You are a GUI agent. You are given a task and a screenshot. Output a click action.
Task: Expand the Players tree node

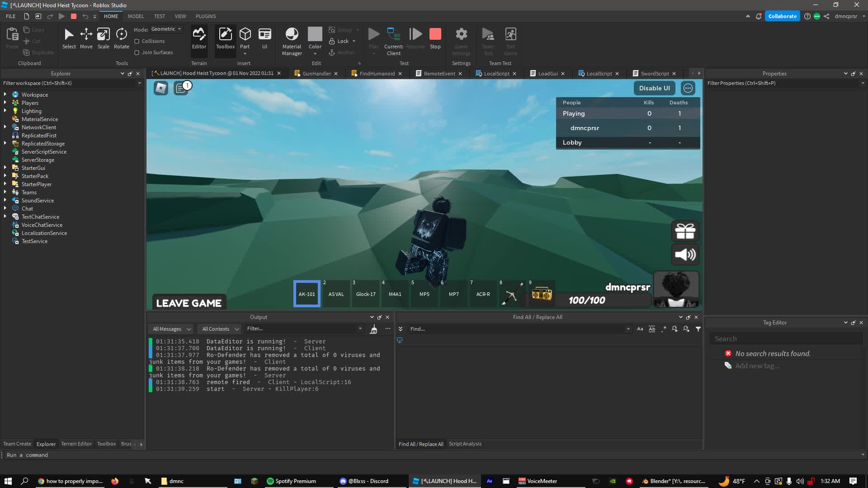coord(5,103)
